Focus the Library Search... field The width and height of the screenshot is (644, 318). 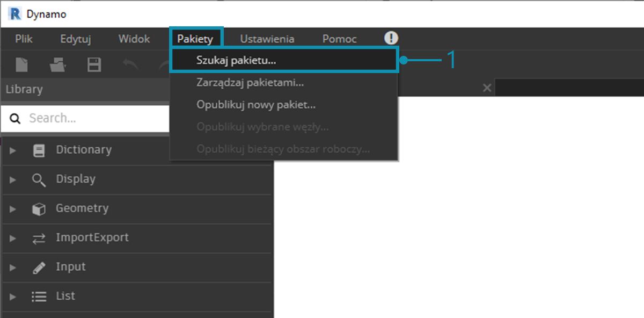(x=86, y=118)
